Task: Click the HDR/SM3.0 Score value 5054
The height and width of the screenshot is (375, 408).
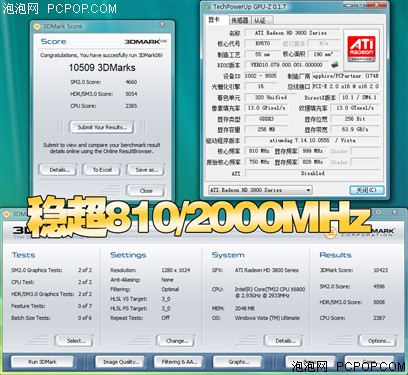Action: [131, 94]
